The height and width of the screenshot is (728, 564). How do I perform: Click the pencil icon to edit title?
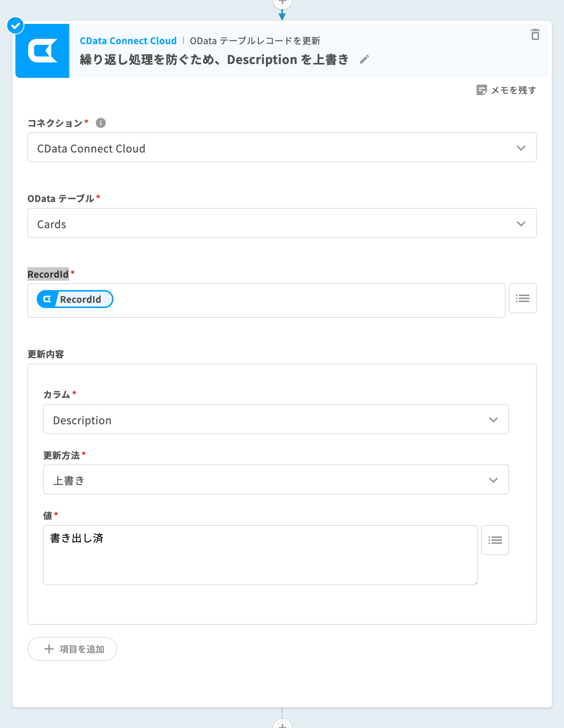tap(364, 60)
